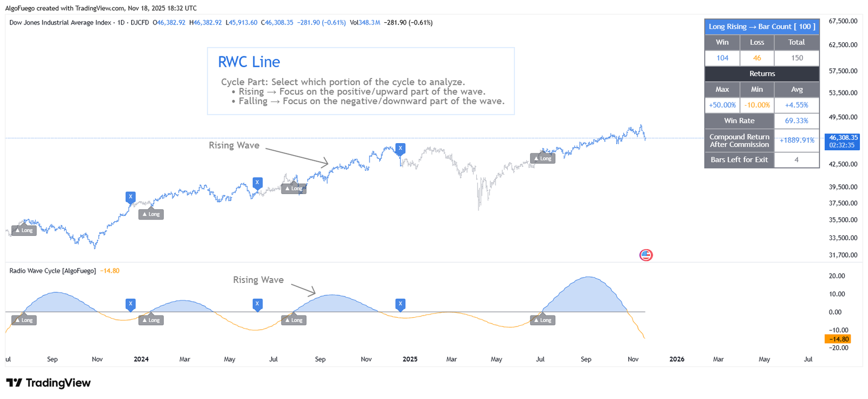Click the June 2024 X marker on price chart
This screenshot has height=399, width=868.
258,183
